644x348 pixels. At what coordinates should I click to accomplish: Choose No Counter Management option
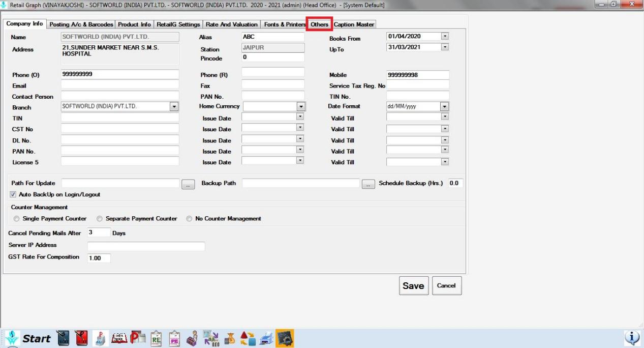[x=189, y=219]
